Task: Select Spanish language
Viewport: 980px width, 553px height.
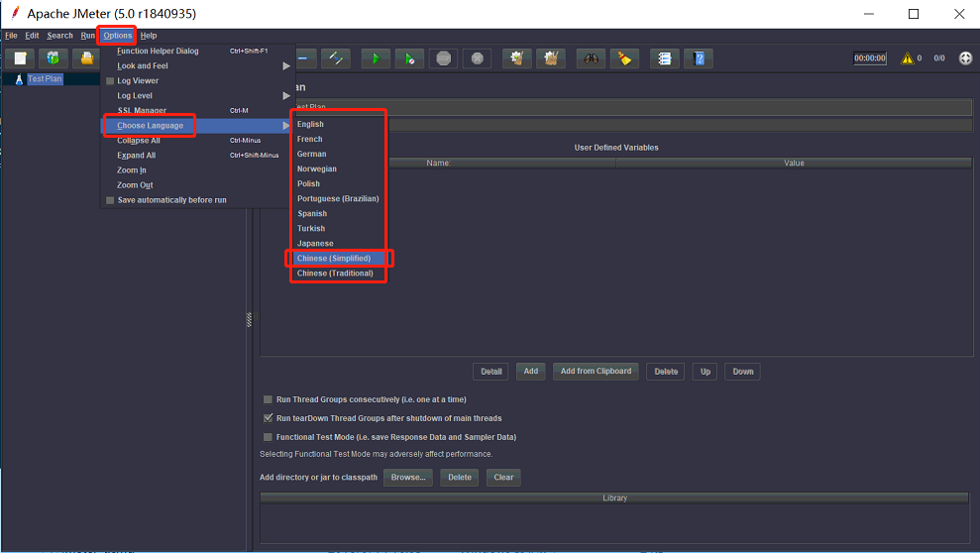Action: pyautogui.click(x=338, y=214)
